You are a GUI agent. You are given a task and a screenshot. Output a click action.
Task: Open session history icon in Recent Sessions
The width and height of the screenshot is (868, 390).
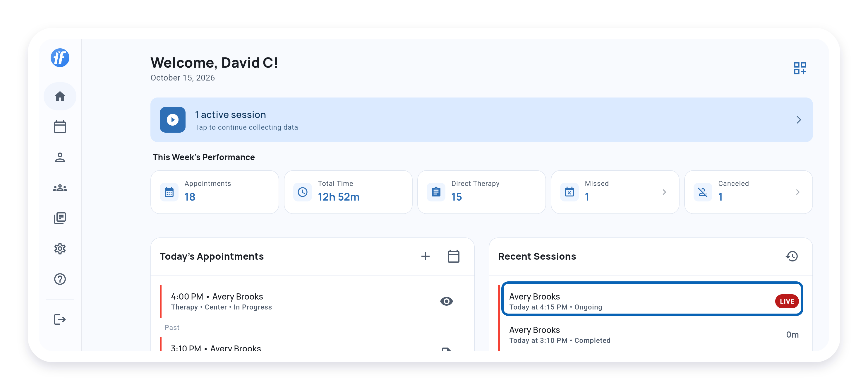click(792, 256)
